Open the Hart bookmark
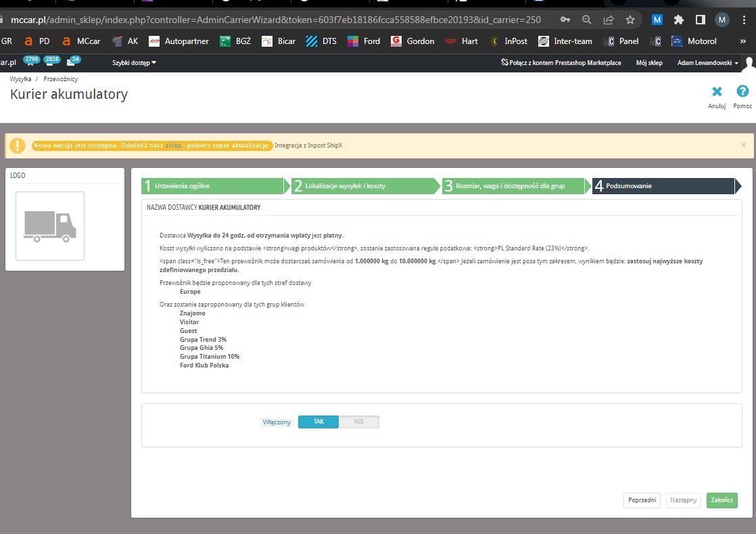This screenshot has height=534, width=756. pyautogui.click(x=461, y=41)
